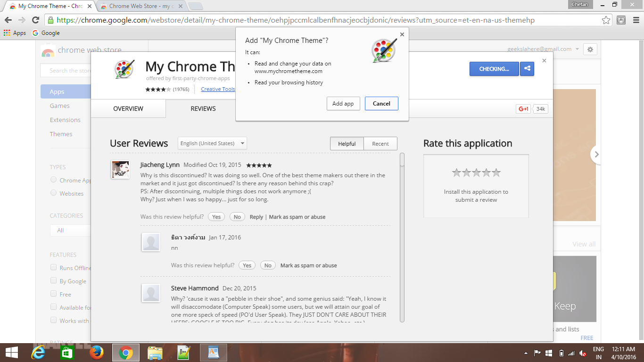Viewport: 644px width, 362px height.
Task: Close the My Chrome Theme browser tab
Action: point(90,6)
